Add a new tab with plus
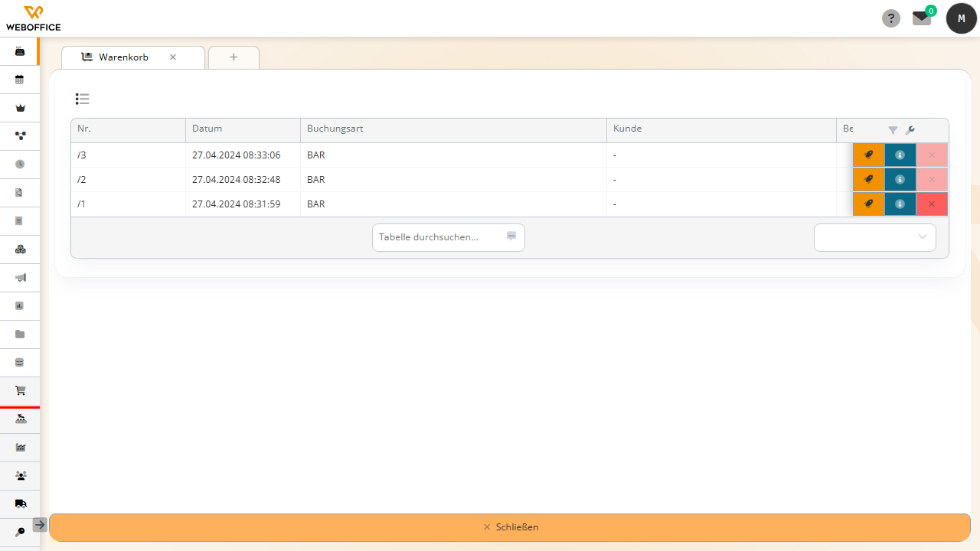This screenshot has height=551, width=980. (x=234, y=57)
